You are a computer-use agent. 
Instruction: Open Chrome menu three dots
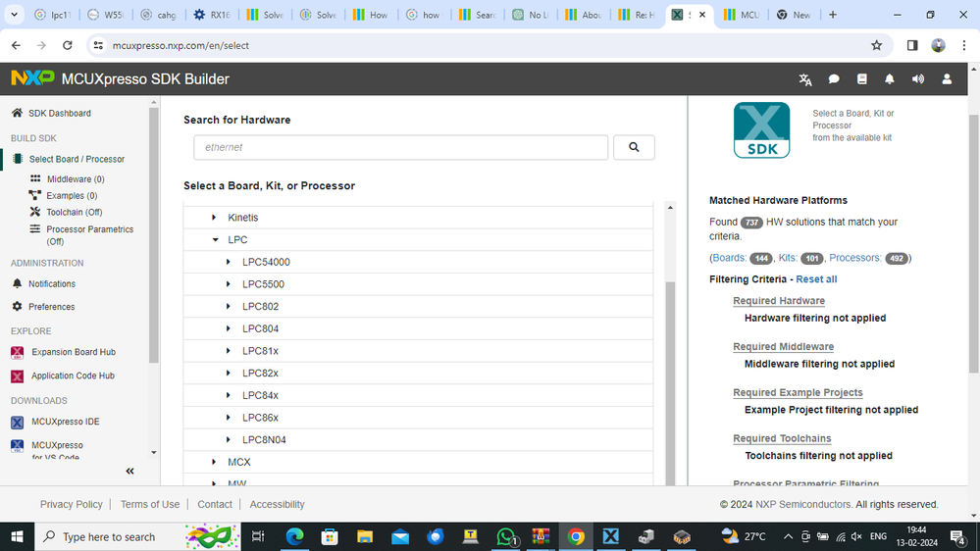(963, 45)
